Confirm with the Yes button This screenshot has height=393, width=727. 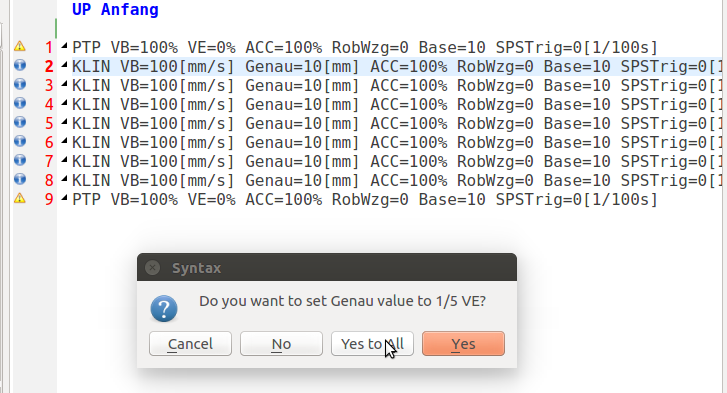pos(463,343)
